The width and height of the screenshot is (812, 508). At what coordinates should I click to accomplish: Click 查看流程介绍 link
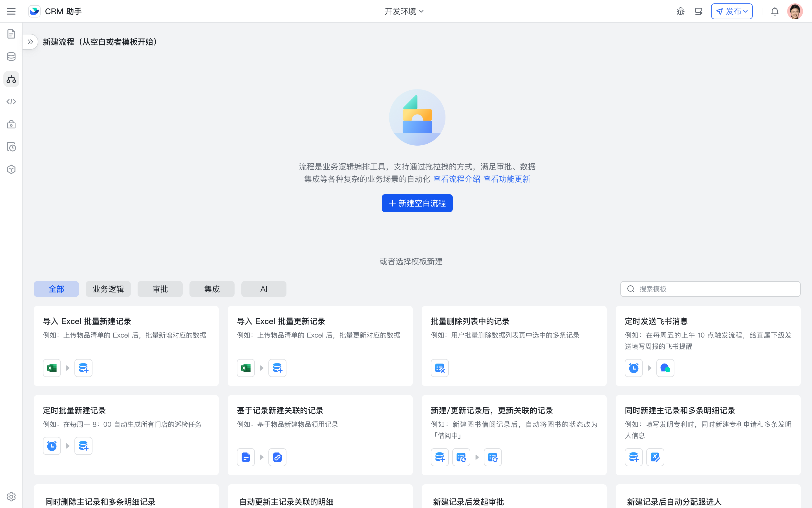(456, 179)
